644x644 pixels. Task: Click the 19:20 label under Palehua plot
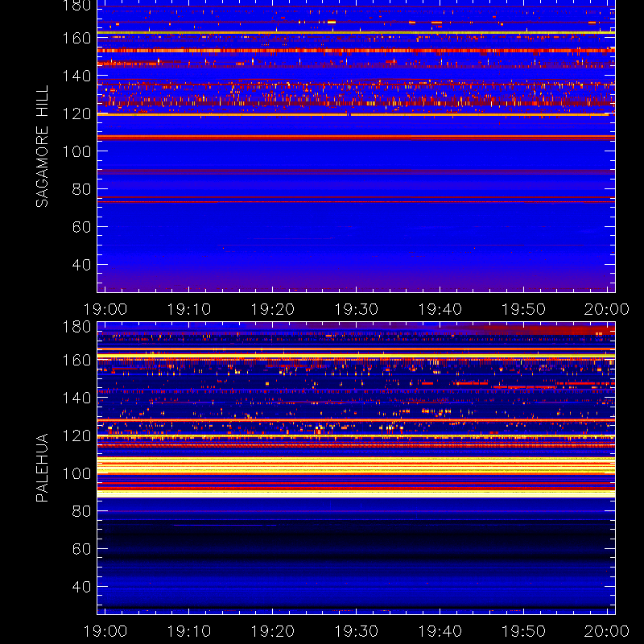pos(272,631)
